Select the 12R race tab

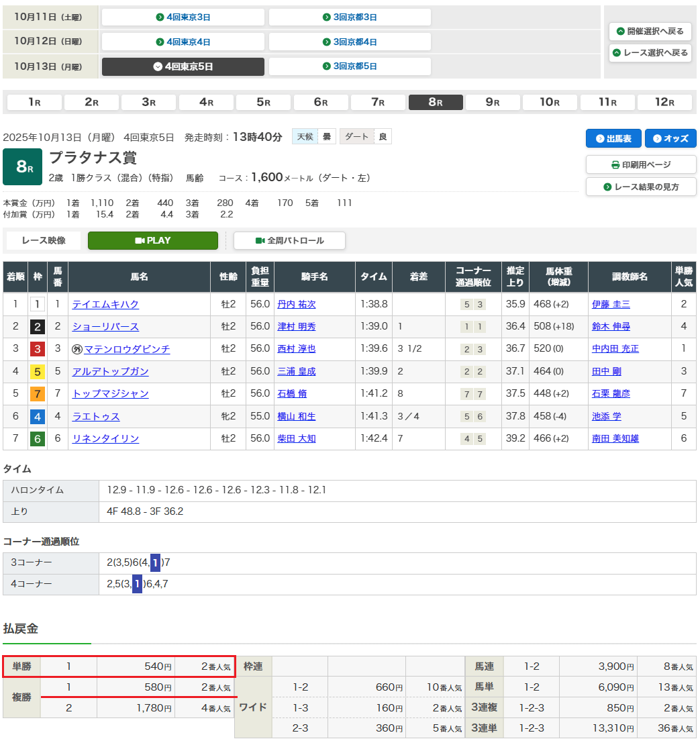pos(664,102)
